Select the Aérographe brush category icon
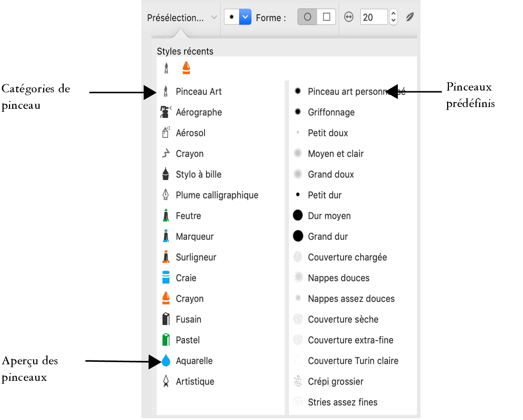 tap(165, 112)
